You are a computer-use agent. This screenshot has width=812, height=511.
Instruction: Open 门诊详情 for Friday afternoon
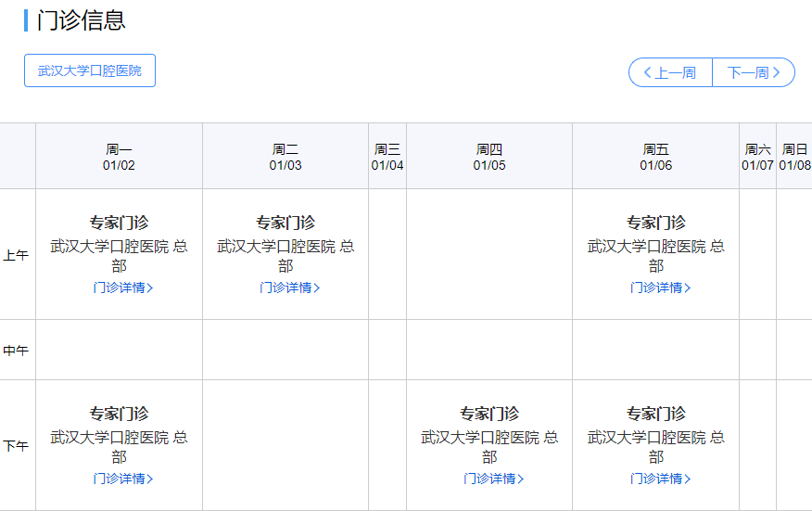click(x=660, y=479)
